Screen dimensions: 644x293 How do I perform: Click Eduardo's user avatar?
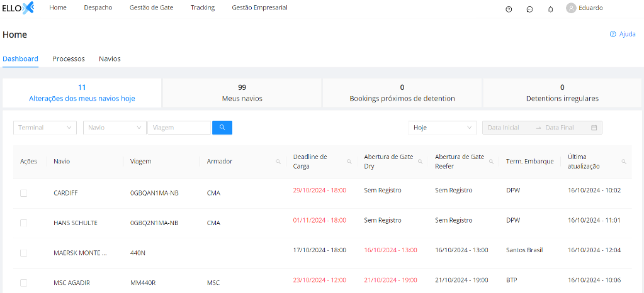click(571, 8)
